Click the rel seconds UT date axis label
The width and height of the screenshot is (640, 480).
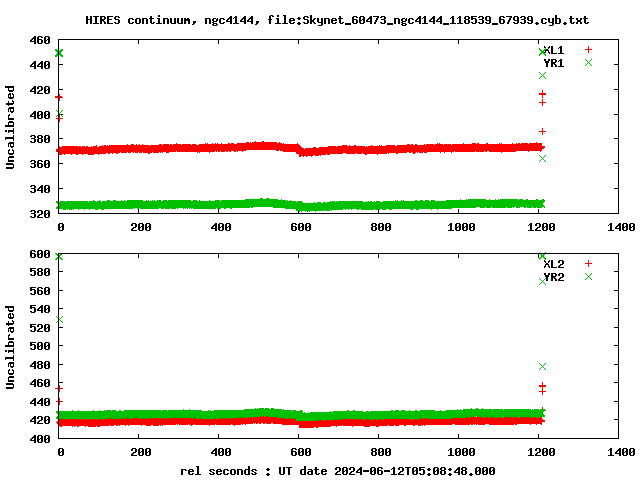338,471
